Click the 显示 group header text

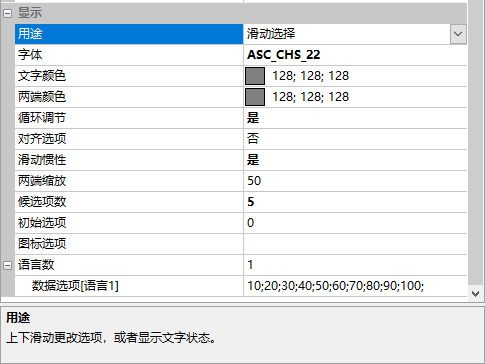[30, 13]
